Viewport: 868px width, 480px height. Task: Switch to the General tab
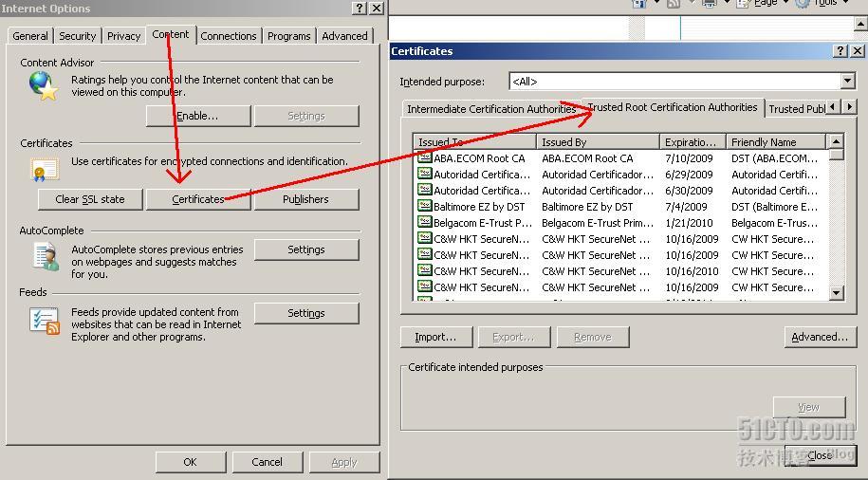[x=30, y=36]
